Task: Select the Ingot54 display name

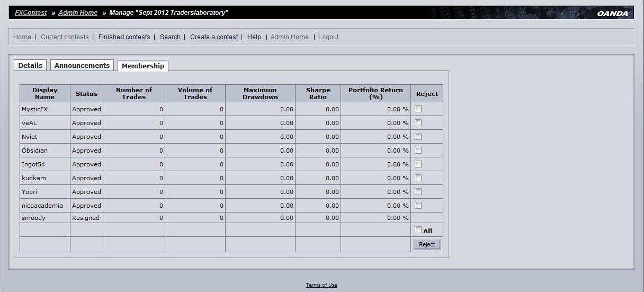Action: click(33, 164)
